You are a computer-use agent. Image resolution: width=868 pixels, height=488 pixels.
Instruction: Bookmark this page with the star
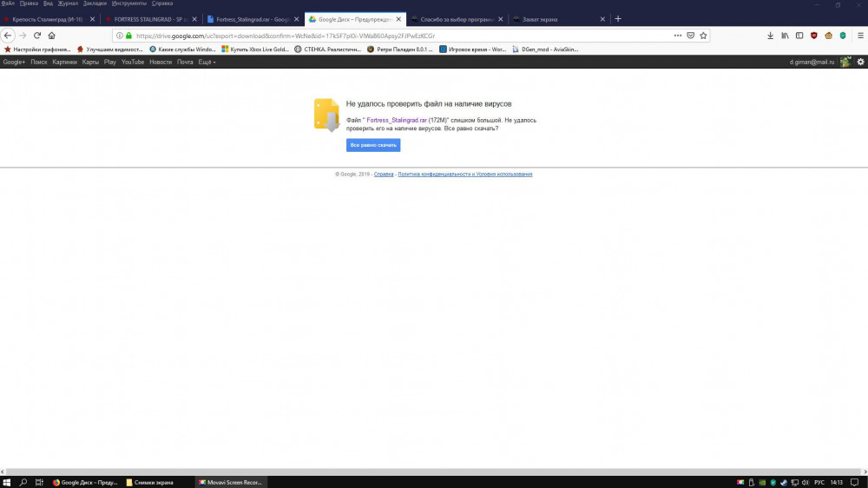click(703, 36)
